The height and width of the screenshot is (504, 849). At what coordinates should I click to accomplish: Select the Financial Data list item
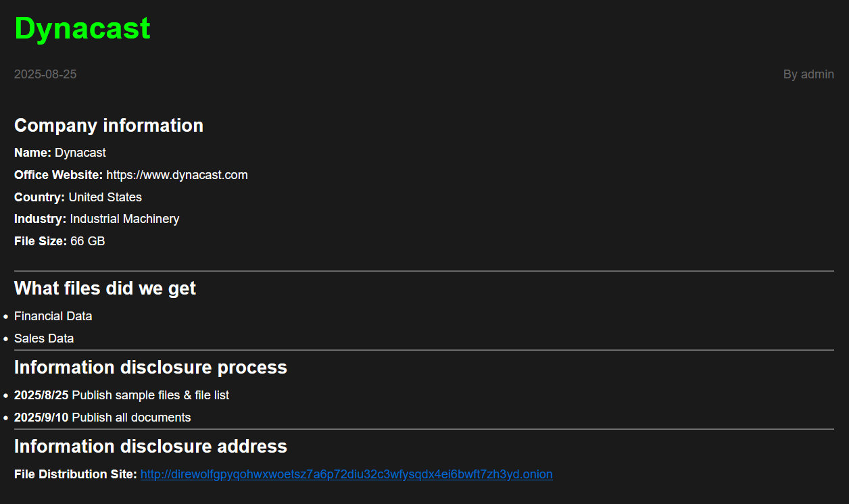53,316
